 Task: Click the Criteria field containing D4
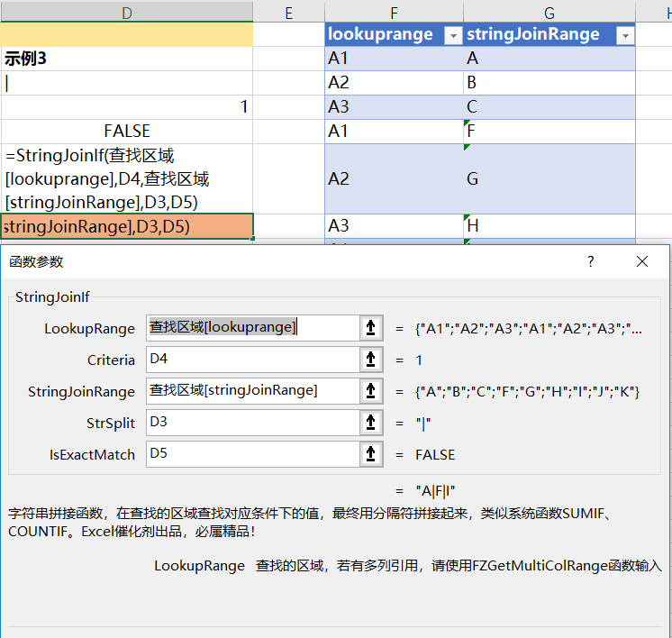(253, 360)
